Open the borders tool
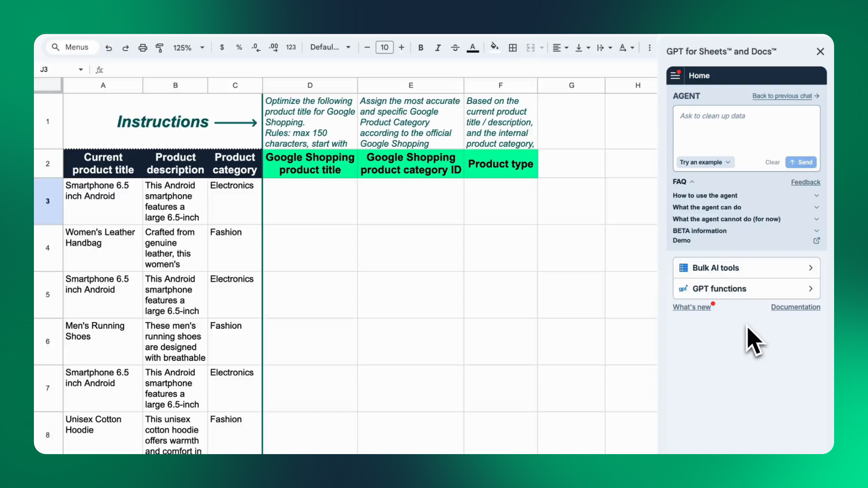This screenshot has height=488, width=868. tap(513, 47)
